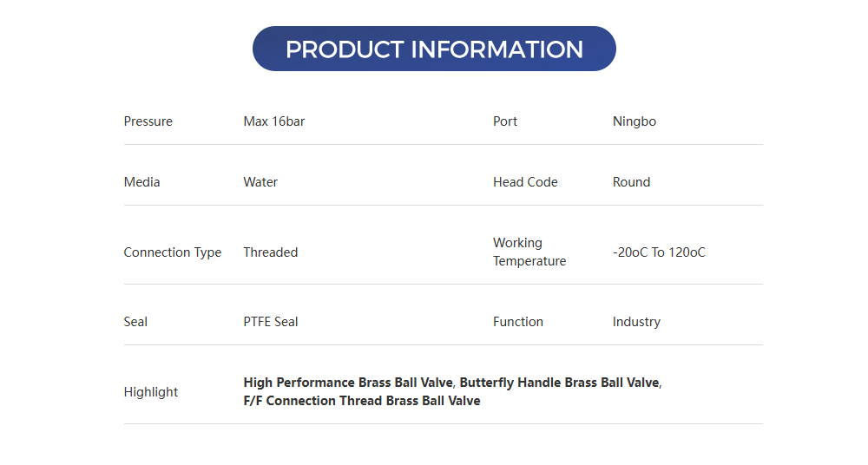Select the -20oC To 120oC value

(659, 252)
